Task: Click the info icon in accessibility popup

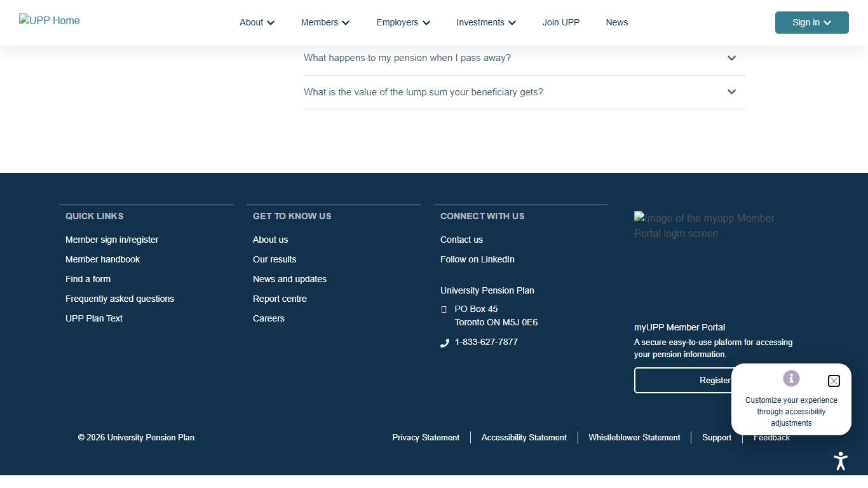Action: tap(791, 379)
